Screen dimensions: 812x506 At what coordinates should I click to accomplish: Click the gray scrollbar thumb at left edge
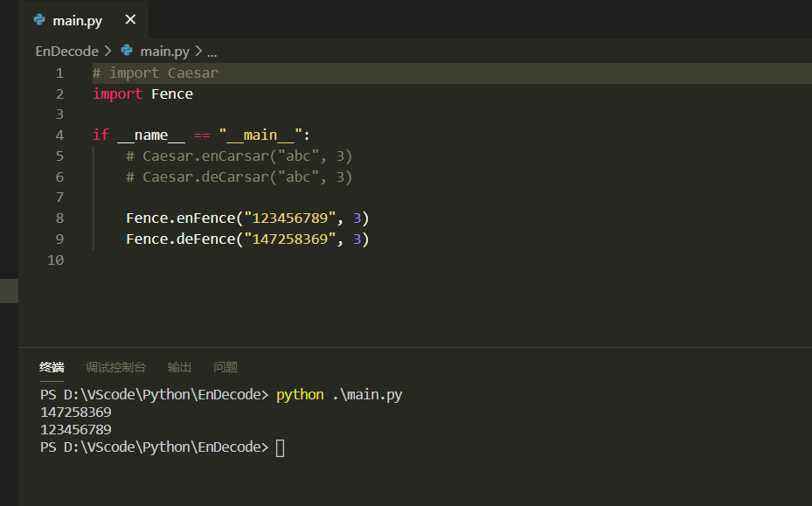9,291
